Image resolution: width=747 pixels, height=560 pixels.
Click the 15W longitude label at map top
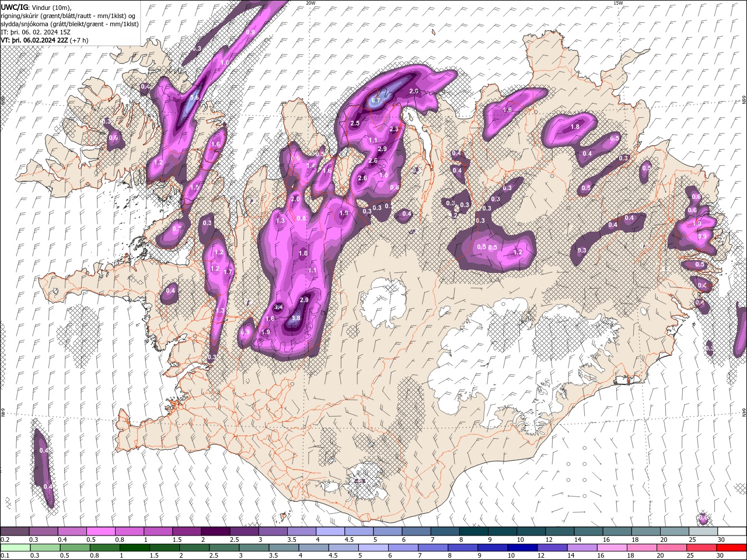pyautogui.click(x=618, y=3)
